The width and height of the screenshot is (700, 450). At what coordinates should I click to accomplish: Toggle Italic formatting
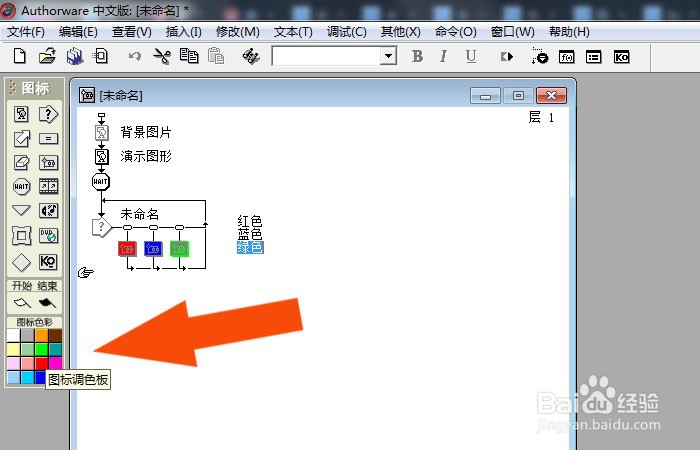click(x=443, y=56)
